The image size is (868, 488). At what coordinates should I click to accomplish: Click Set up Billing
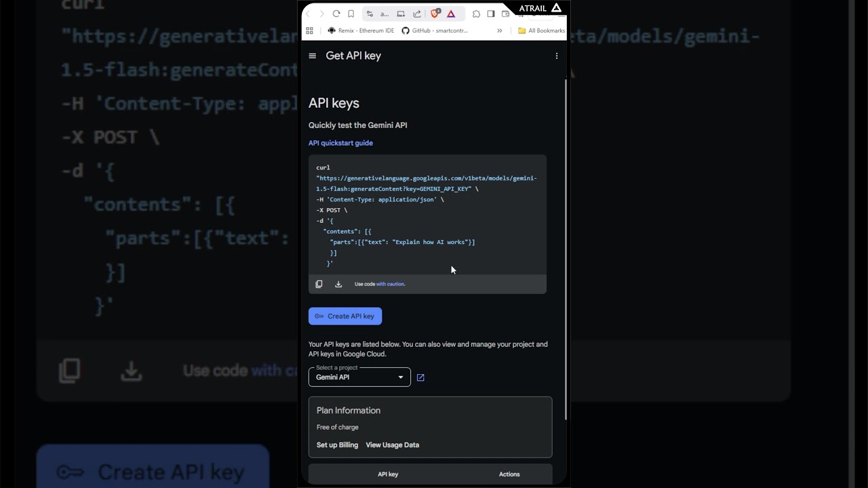tap(337, 445)
